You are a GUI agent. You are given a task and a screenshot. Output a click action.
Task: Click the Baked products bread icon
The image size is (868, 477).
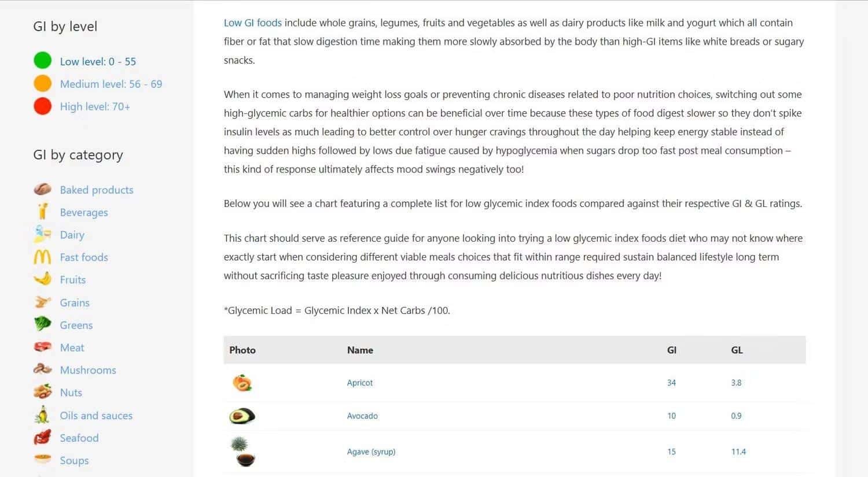coord(42,190)
